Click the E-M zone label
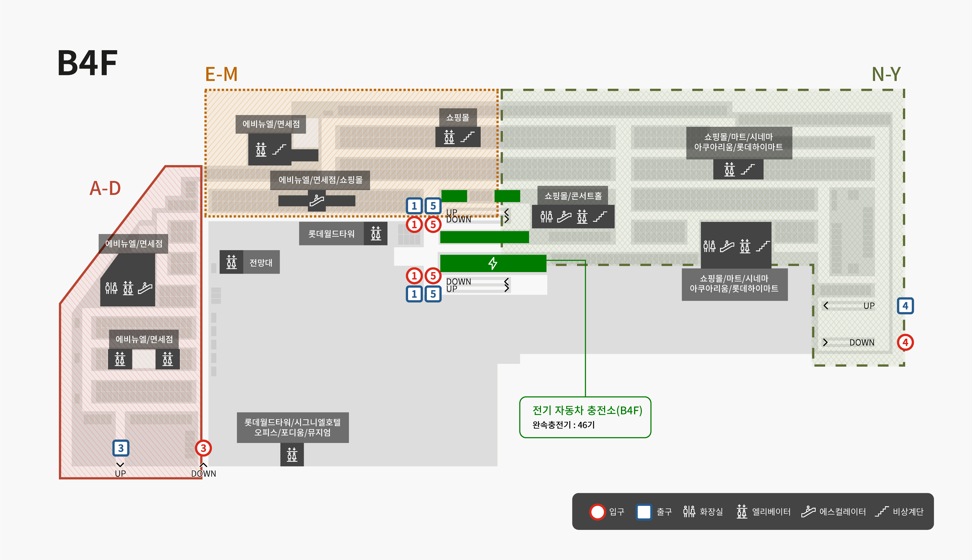The height and width of the screenshot is (560, 972). [221, 74]
